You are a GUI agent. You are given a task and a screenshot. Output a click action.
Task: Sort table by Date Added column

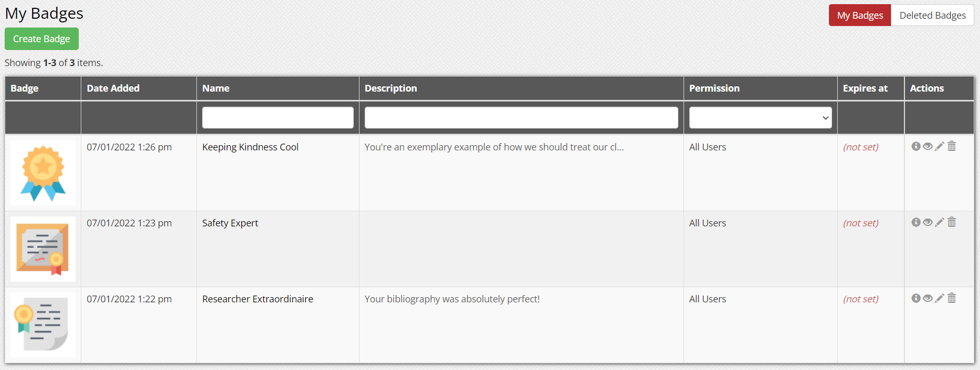(x=113, y=88)
